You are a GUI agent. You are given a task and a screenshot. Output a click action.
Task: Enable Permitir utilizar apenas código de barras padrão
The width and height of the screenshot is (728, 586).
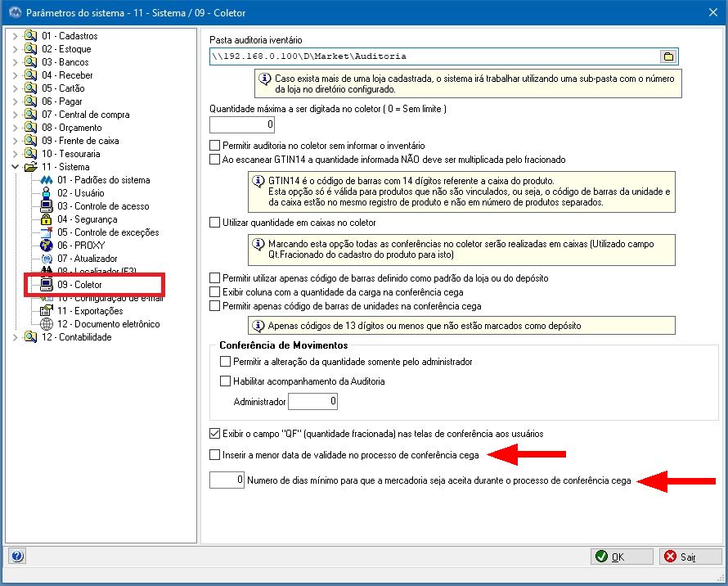coord(214,278)
